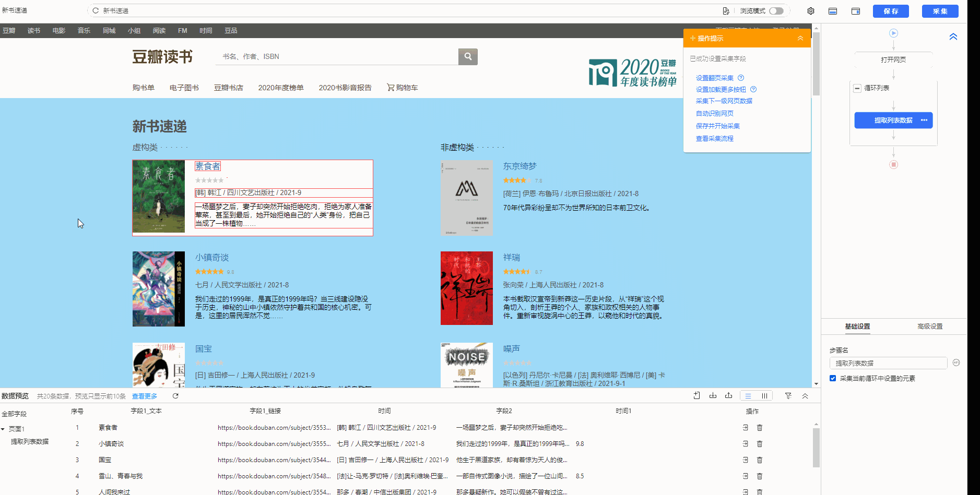Click the arrow-into-box icon for row 3 国宝

[745, 460]
